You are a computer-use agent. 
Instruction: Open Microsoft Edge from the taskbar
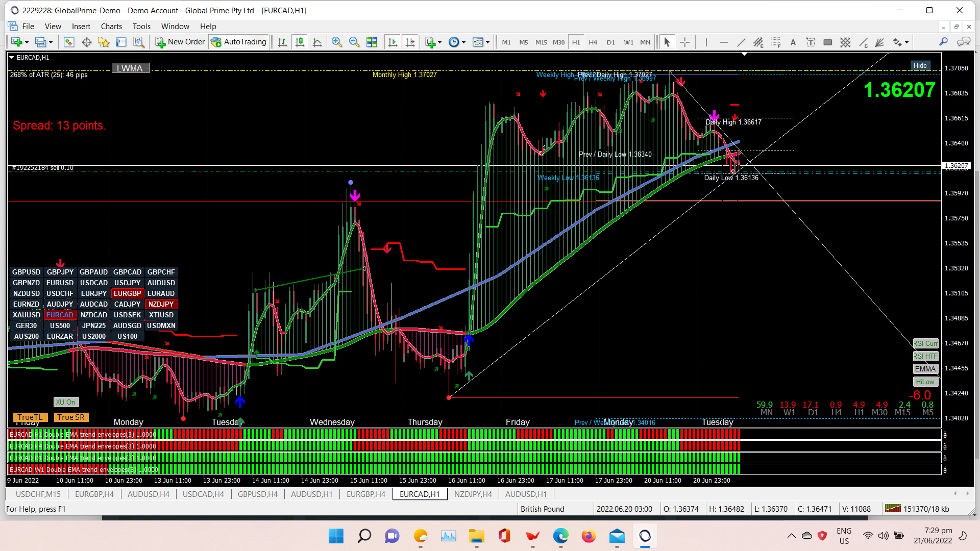point(560,536)
